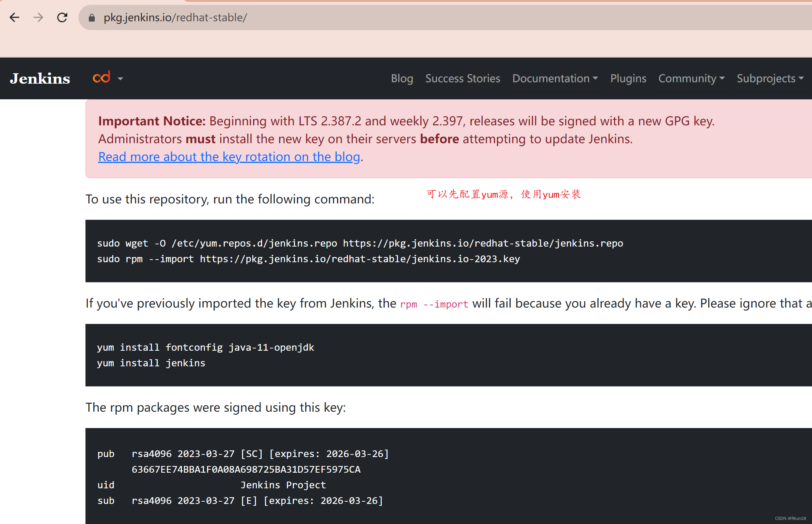Click the inline 'rpm --import' code text

tap(434, 304)
